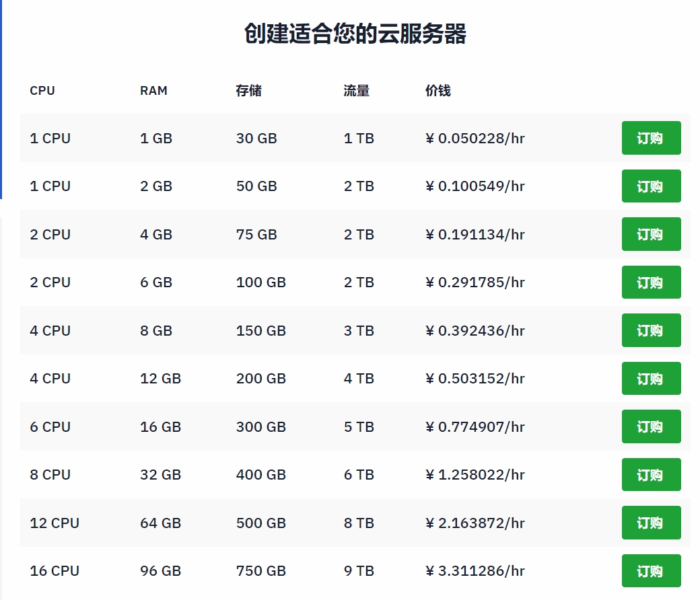Select the 存储 column header
700x600 pixels.
tap(248, 91)
